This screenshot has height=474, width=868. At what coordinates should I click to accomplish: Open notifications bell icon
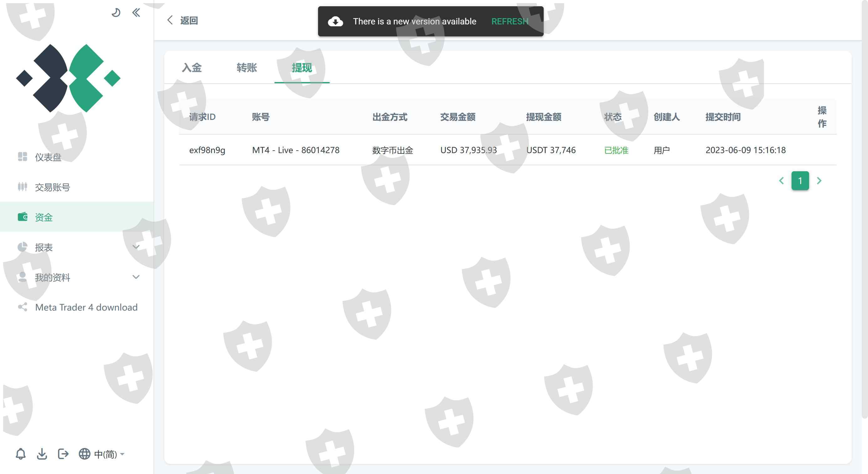tap(21, 454)
